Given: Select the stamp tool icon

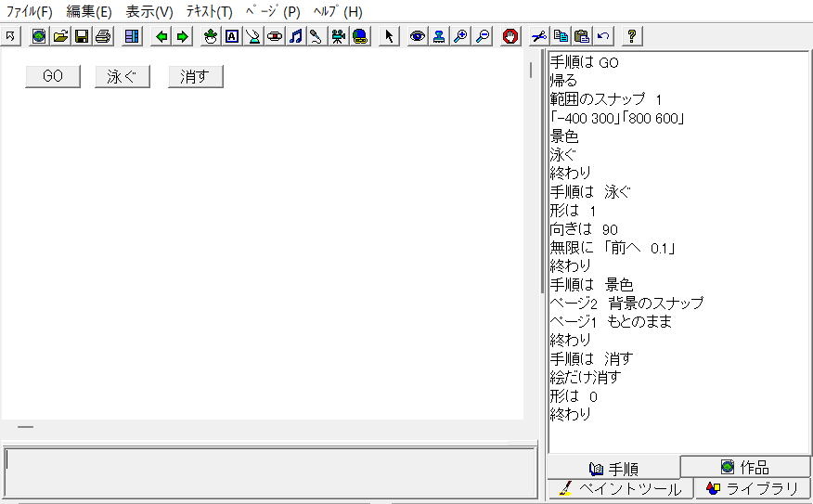Looking at the screenshot, I should point(439,36).
